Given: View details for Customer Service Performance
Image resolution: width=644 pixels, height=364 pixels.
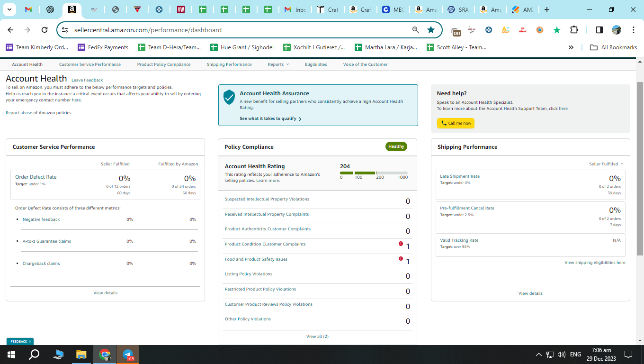Looking at the screenshot, I should [x=105, y=293].
